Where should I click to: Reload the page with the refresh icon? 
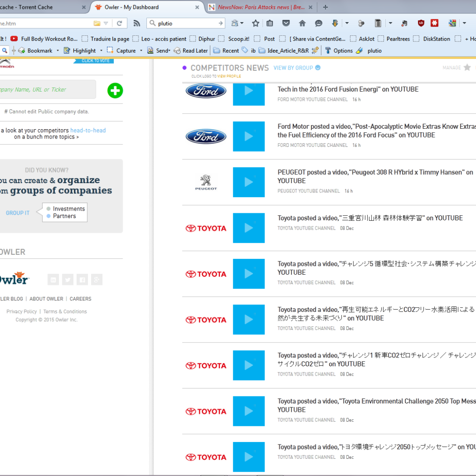[x=119, y=23]
